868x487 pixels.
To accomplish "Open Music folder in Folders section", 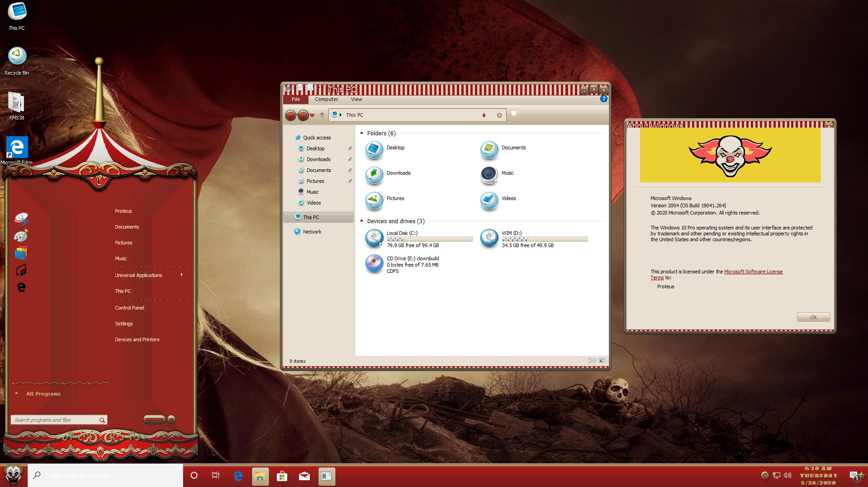I will pyautogui.click(x=497, y=176).
